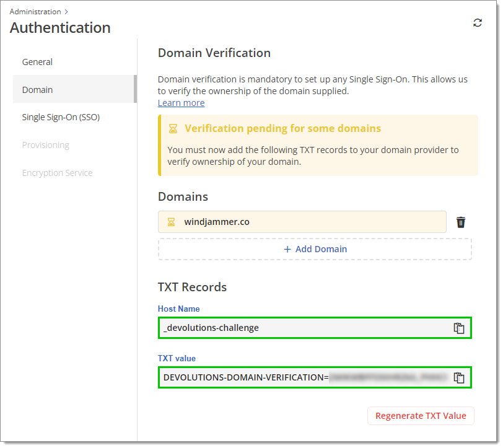
Task: Open the Encryption Service section
Action: (x=57, y=173)
